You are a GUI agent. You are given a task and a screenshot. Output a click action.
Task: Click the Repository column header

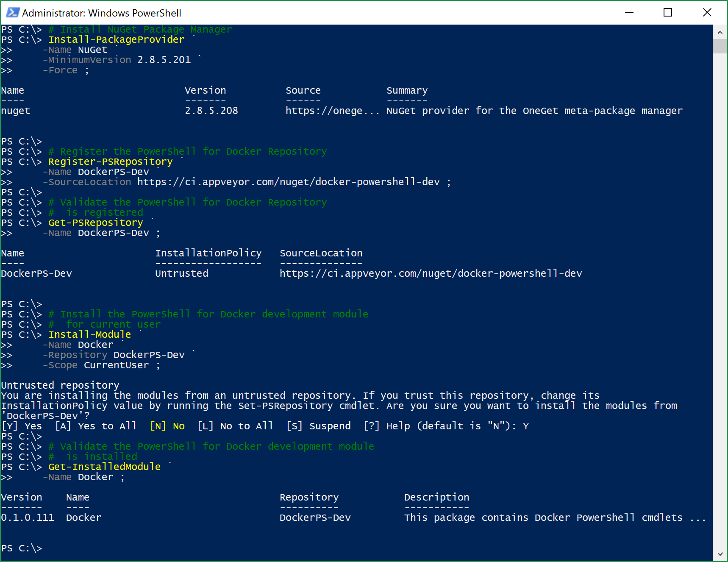pos(309,497)
